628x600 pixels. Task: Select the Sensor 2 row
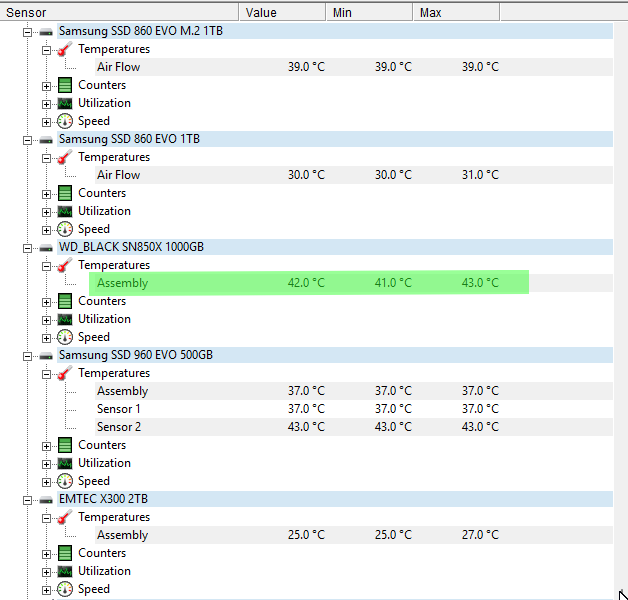(354, 427)
